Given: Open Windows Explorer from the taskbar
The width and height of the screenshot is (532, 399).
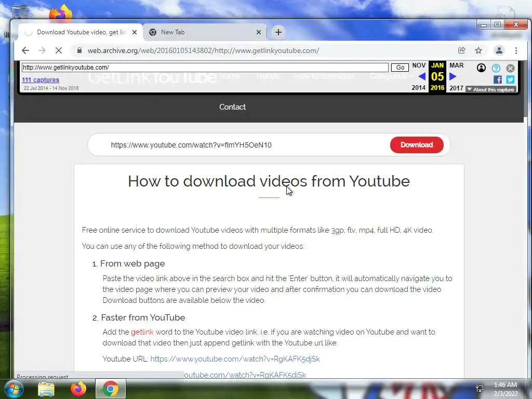Looking at the screenshot, I should [x=46, y=389].
